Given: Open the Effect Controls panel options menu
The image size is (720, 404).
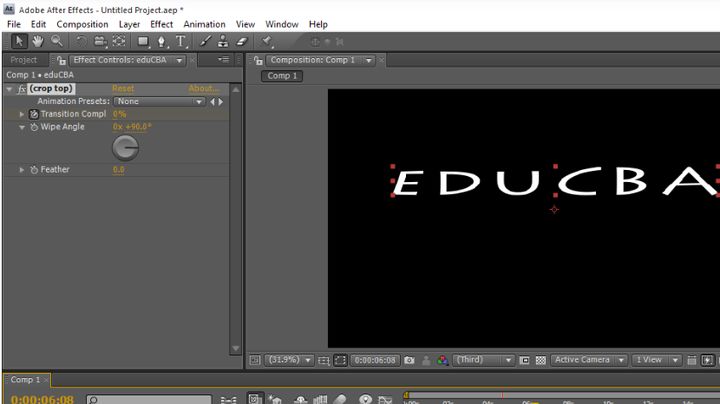Looking at the screenshot, I should pos(224,60).
